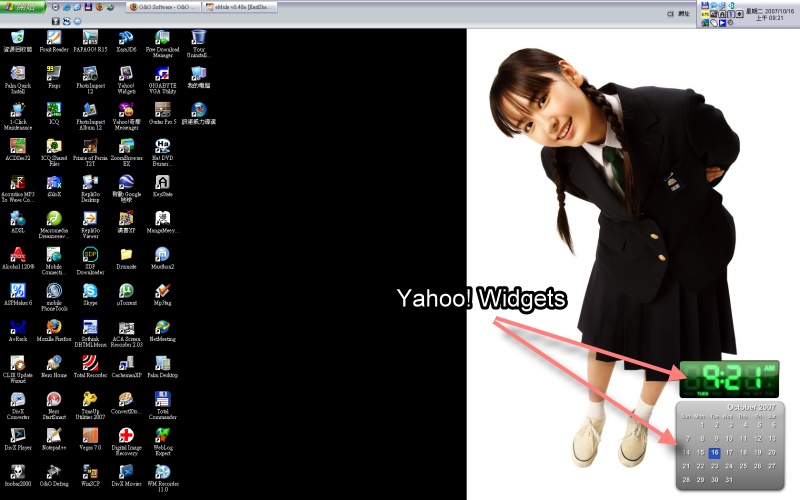Open Sothink DHTMLMenu icon
800x500 pixels.
pos(90,333)
